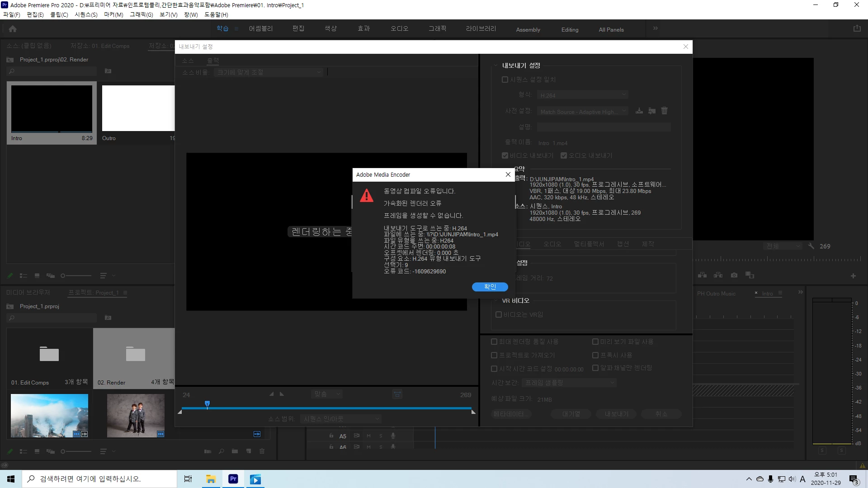Toggle the 시퀀스 설정 일치 checkbox
Viewport: 868px width, 488px height.
pyautogui.click(x=505, y=80)
